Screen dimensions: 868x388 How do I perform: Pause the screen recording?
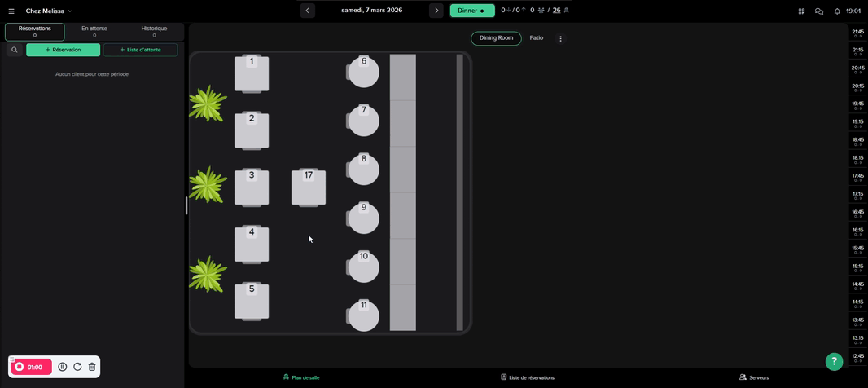tap(63, 367)
